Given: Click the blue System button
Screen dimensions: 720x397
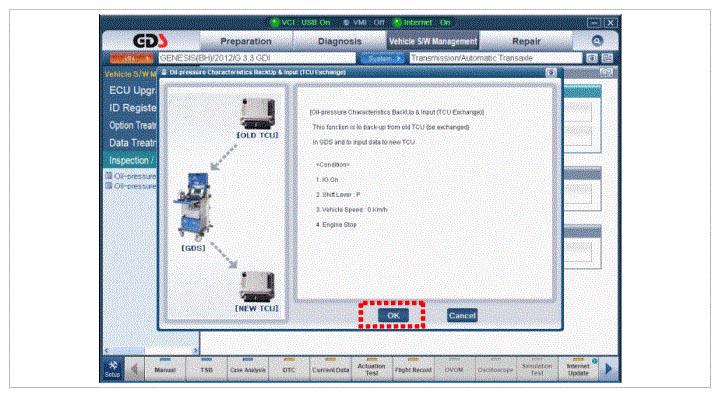Looking at the screenshot, I should coord(382,58).
